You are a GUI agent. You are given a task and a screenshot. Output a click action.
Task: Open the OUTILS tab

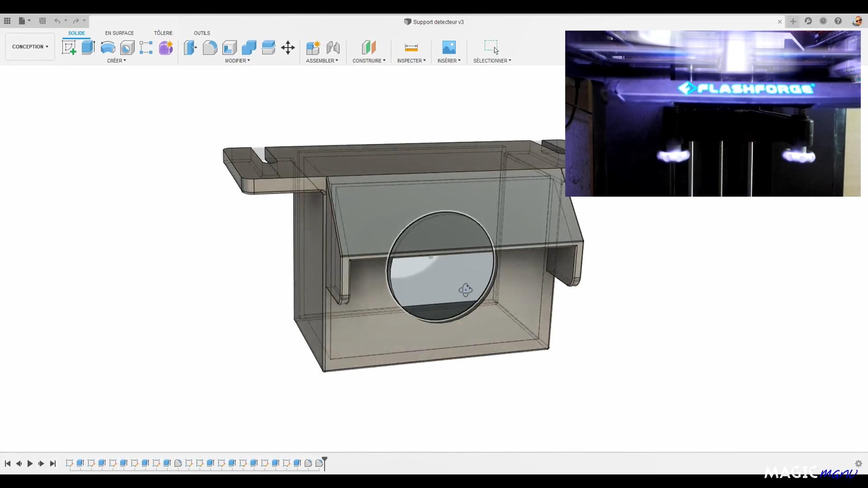coord(202,33)
